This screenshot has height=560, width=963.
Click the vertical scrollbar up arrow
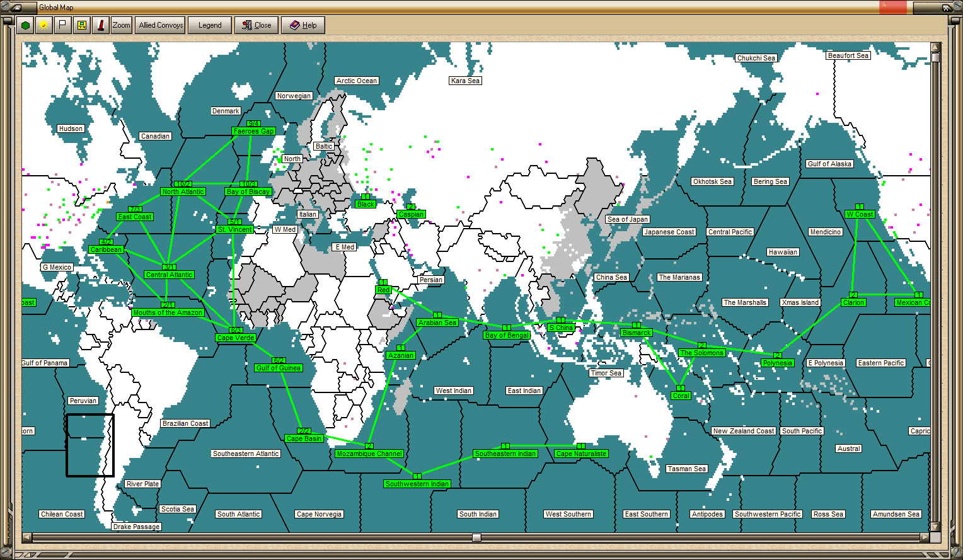pos(935,47)
